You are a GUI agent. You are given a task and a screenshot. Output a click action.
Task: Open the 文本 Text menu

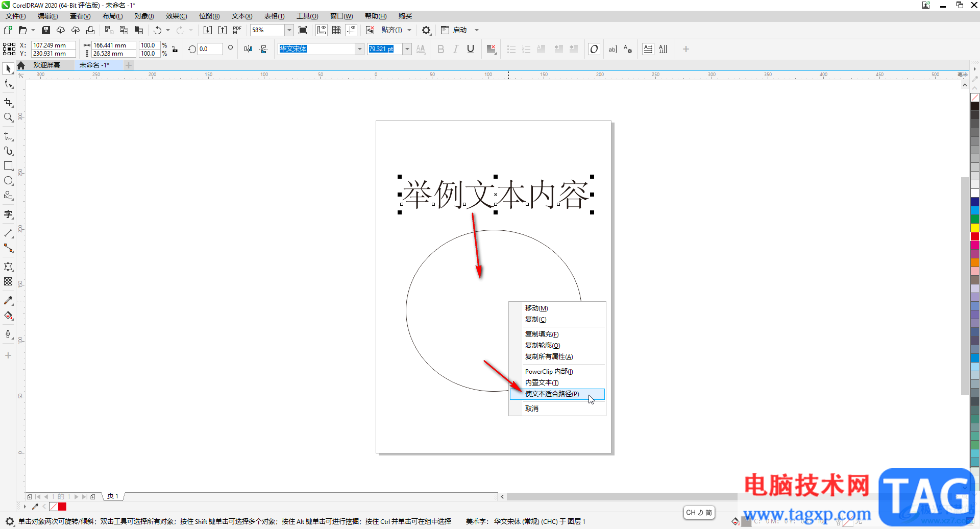pyautogui.click(x=242, y=16)
